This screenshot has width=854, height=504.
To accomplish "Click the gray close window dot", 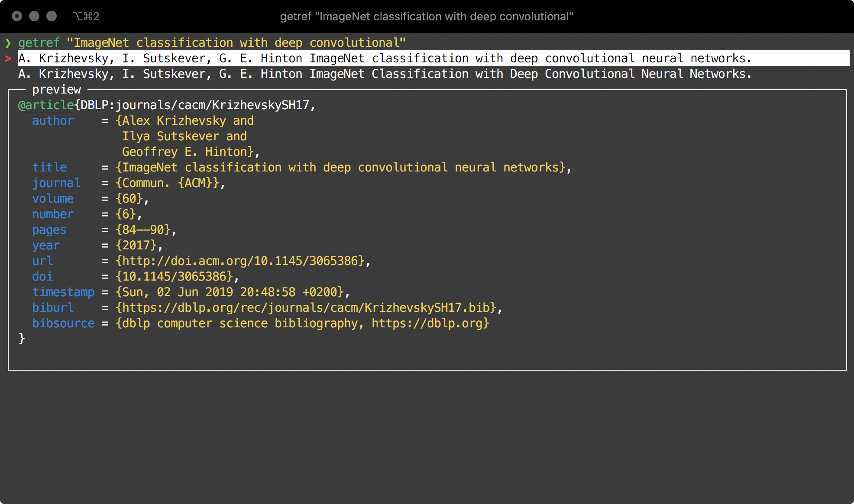I will point(17,16).
